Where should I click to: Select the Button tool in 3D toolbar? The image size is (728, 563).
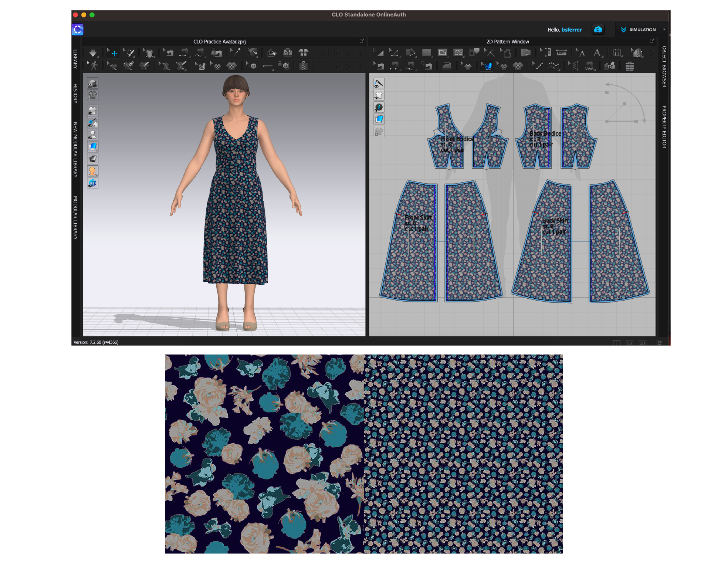(253, 66)
